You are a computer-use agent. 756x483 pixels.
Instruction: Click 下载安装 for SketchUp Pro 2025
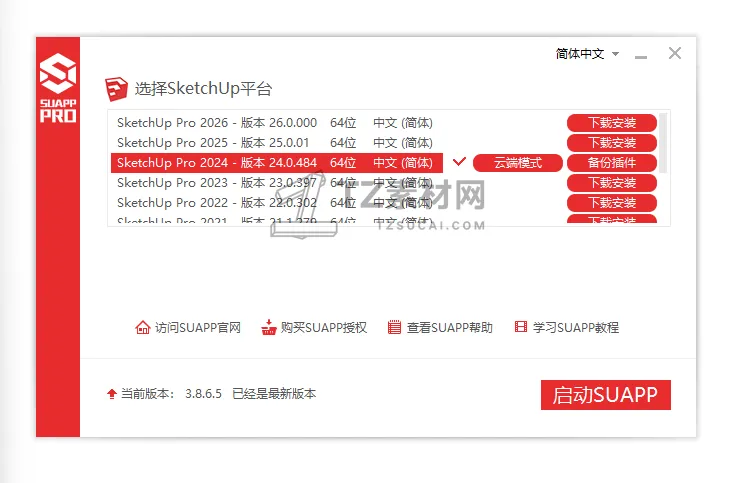(x=612, y=143)
